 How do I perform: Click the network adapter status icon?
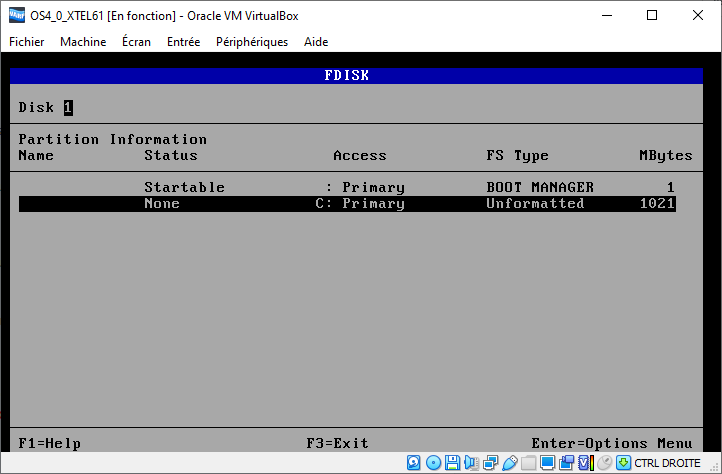pyautogui.click(x=491, y=463)
